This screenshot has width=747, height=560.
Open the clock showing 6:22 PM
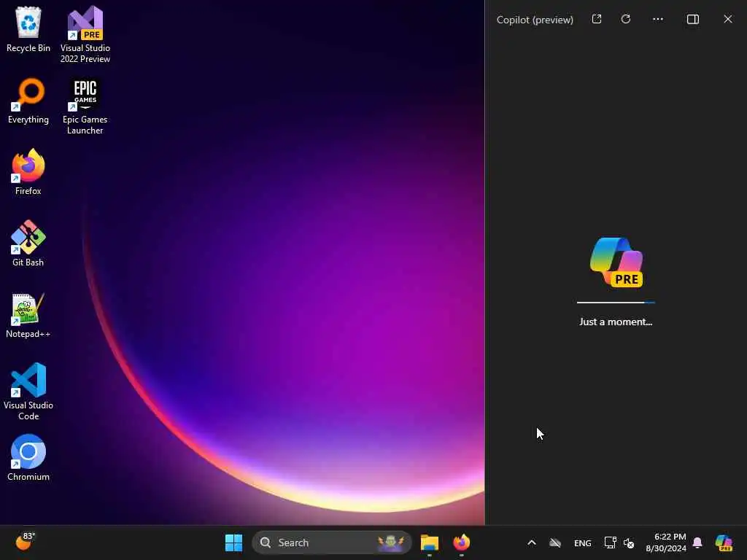coord(666,542)
